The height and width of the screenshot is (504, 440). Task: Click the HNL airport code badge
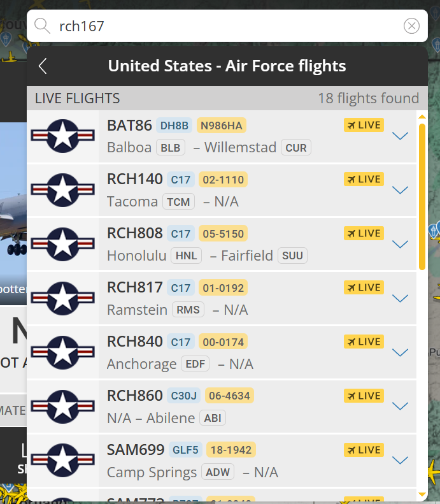(186, 256)
